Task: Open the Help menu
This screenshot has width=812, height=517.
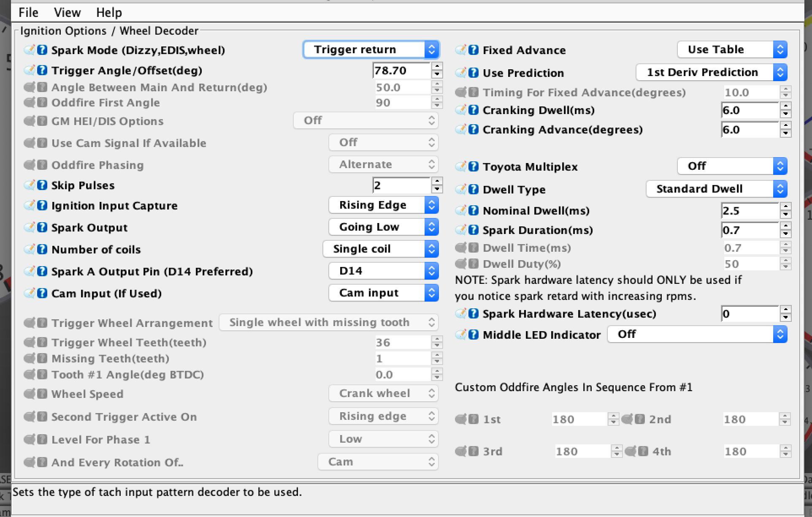Action: [x=109, y=13]
